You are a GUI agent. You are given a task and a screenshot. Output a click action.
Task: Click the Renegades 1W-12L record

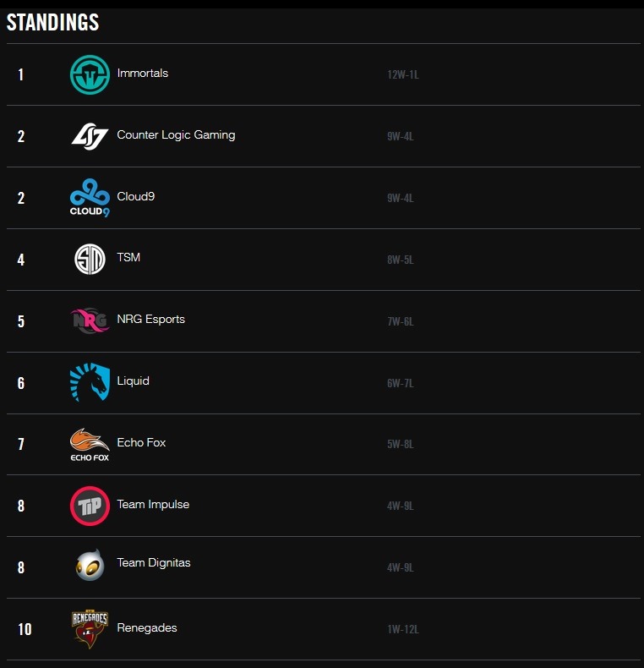(x=403, y=630)
